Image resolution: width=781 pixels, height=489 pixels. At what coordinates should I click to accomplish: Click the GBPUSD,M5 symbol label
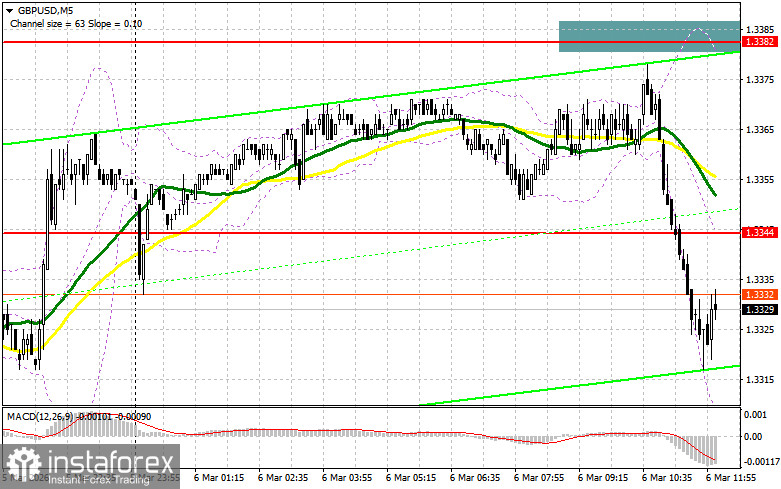(45, 10)
